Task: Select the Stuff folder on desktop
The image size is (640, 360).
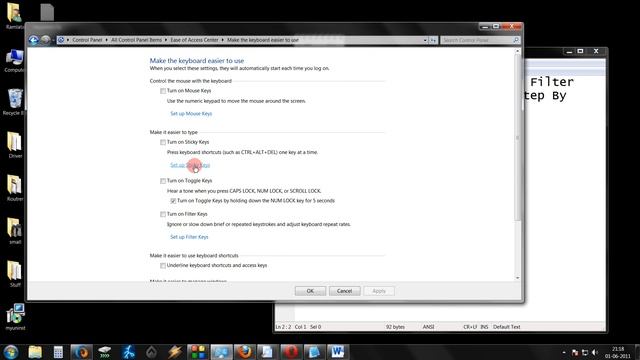Action: coord(15,273)
